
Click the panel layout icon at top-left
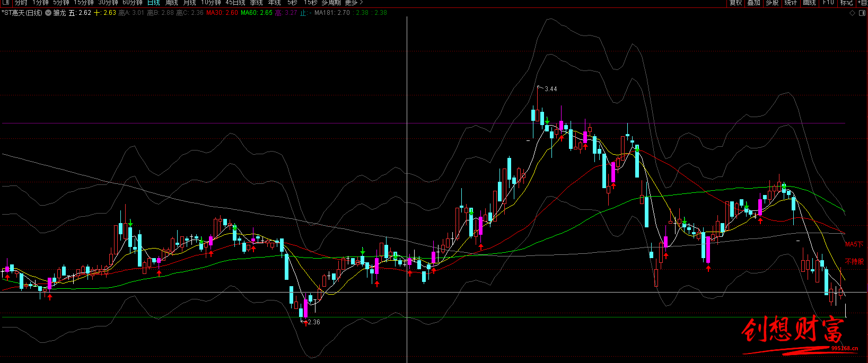[x=6, y=3]
